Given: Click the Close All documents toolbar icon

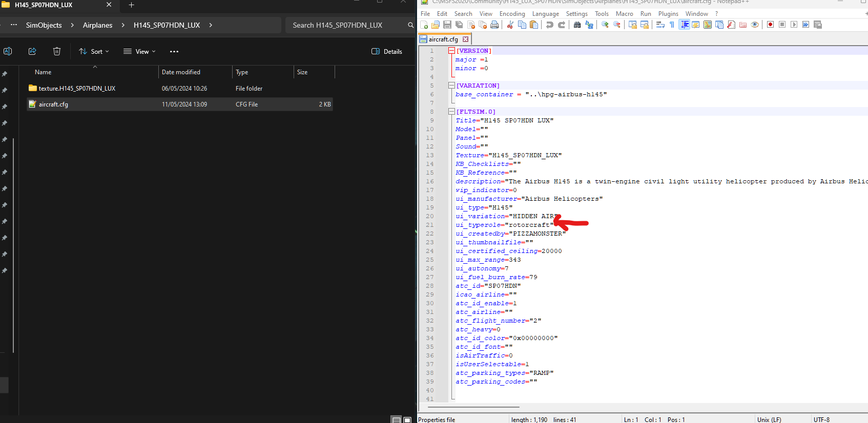Looking at the screenshot, I should click(483, 25).
